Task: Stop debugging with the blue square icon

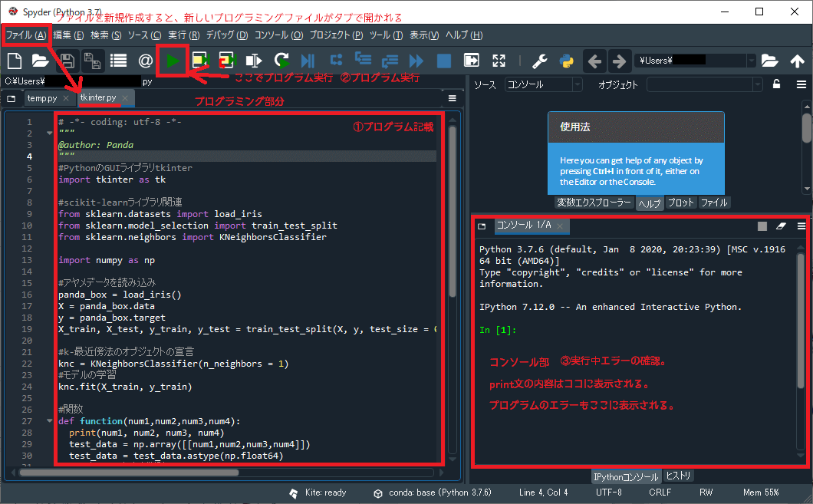Action: [x=444, y=61]
